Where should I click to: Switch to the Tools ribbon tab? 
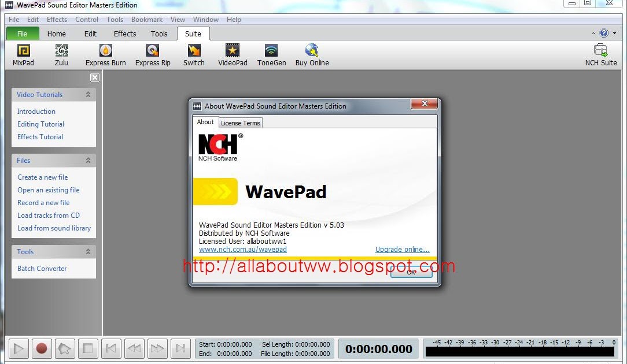[x=159, y=34]
